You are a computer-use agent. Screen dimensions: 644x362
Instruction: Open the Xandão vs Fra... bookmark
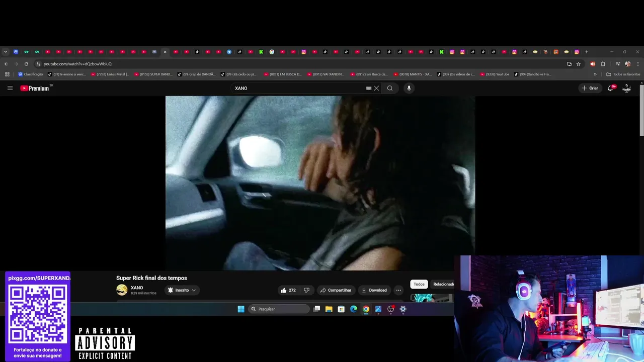[x=533, y=74]
